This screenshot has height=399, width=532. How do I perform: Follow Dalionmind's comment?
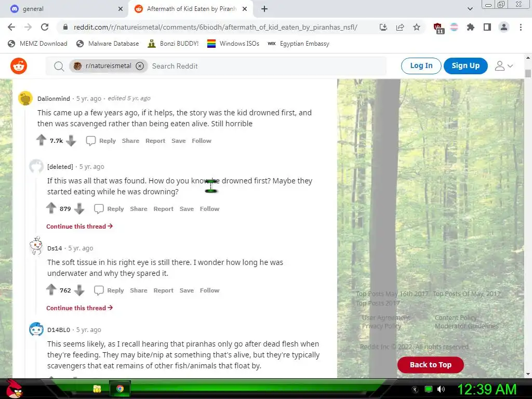coord(202,141)
